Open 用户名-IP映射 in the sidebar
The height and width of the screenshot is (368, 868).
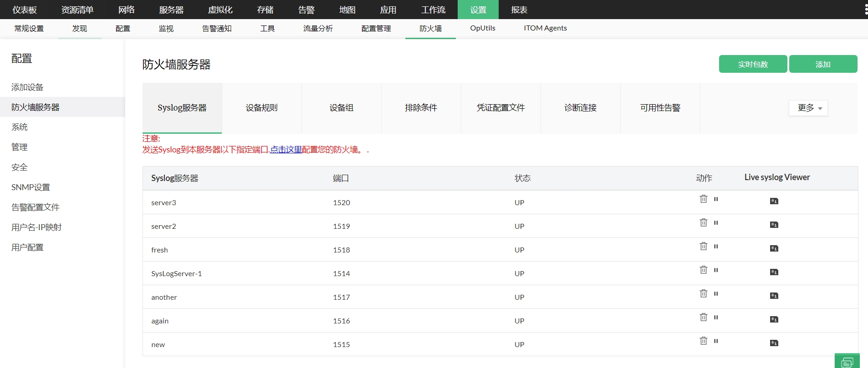(36, 227)
